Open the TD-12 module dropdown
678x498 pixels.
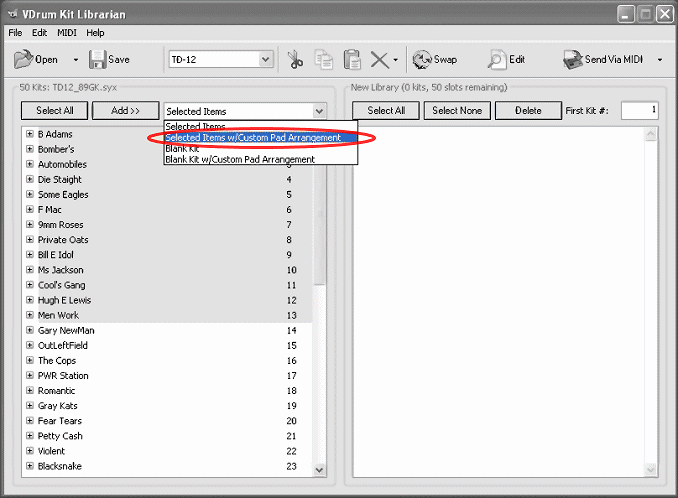(265, 60)
